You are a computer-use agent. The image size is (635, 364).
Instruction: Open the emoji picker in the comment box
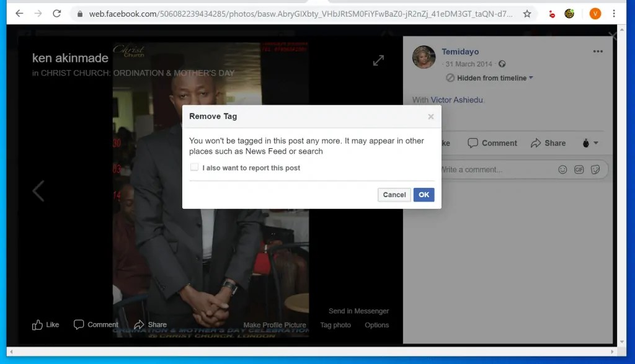562,169
